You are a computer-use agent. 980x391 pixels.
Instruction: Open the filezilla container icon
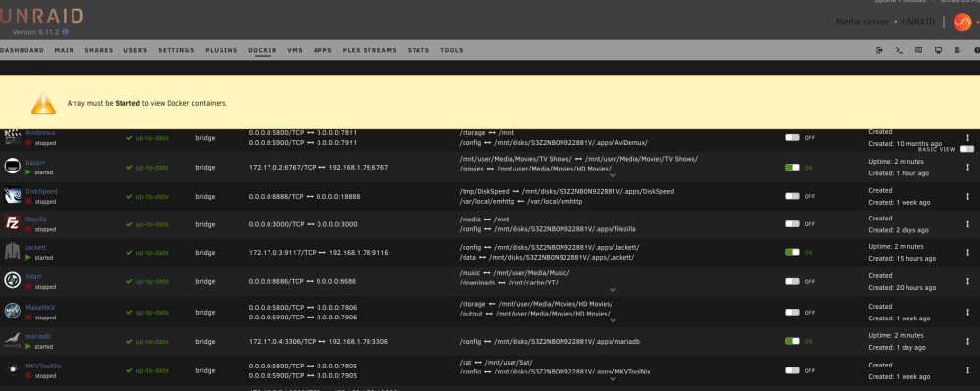point(13,223)
